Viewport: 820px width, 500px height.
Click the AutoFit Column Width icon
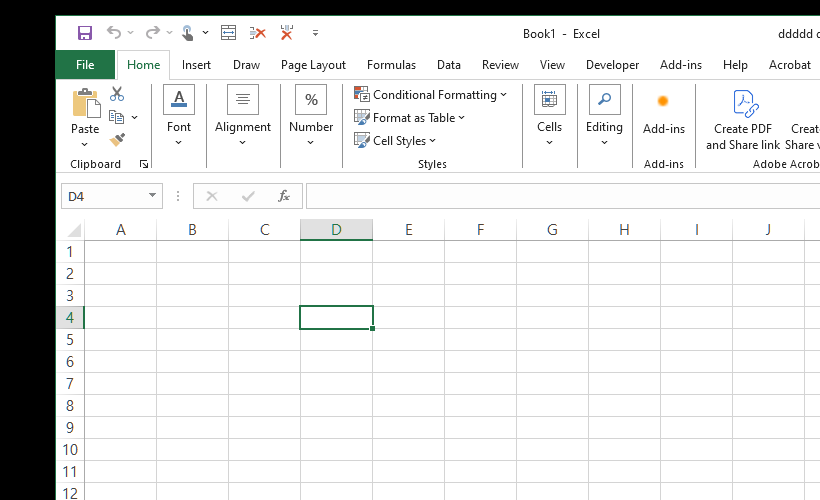[228, 33]
